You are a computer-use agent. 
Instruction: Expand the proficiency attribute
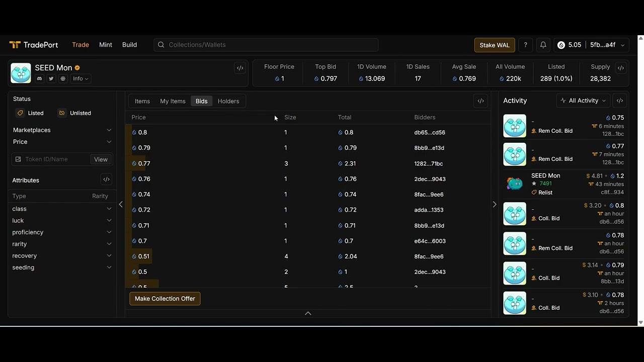pos(62,232)
